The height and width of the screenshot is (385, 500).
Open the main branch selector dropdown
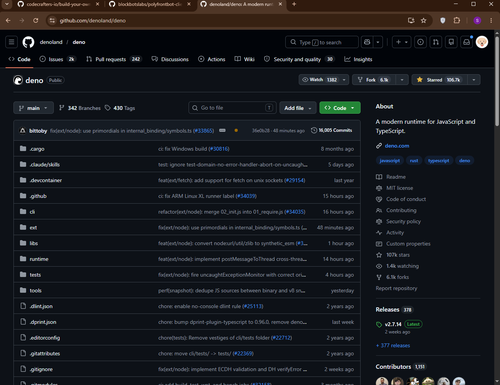click(x=33, y=108)
